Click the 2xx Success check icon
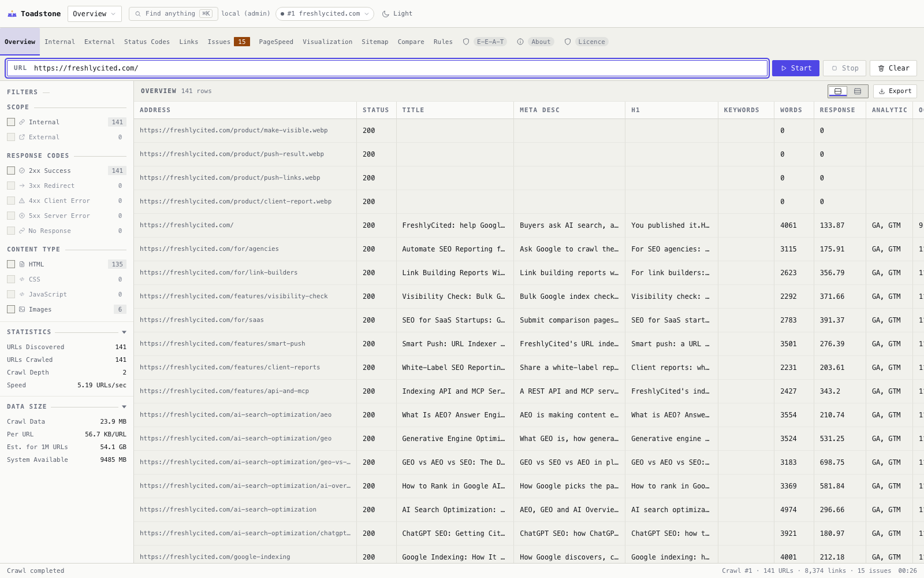The height and width of the screenshot is (578, 924). 22,171
